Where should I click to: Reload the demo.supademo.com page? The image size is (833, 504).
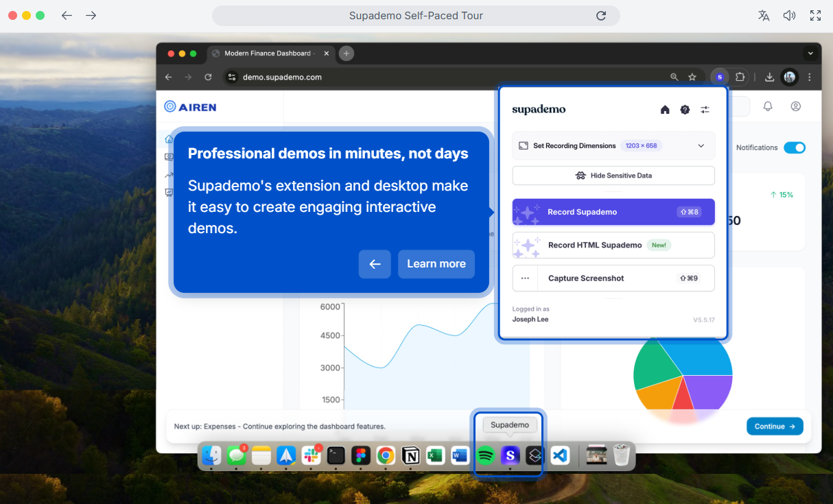[x=208, y=77]
